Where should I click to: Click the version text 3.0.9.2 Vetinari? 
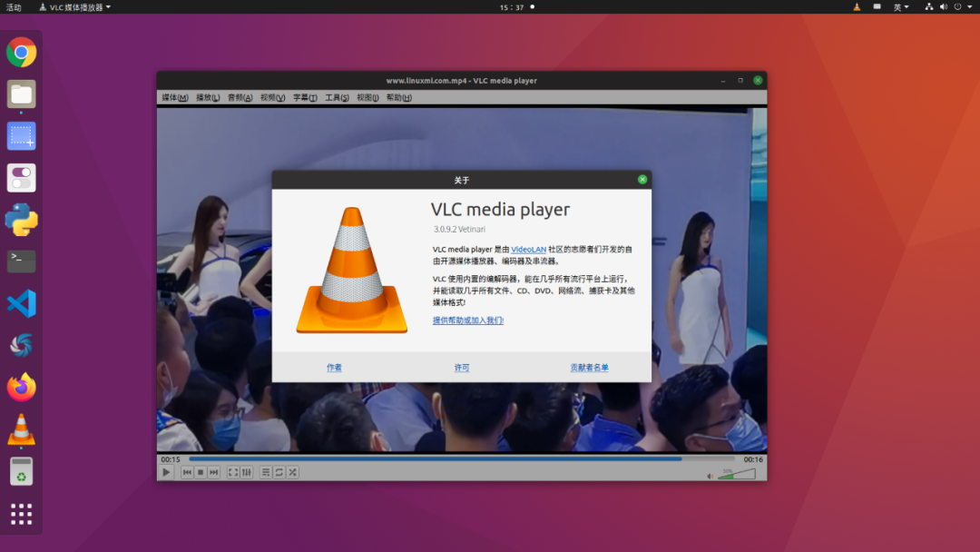pyautogui.click(x=459, y=230)
